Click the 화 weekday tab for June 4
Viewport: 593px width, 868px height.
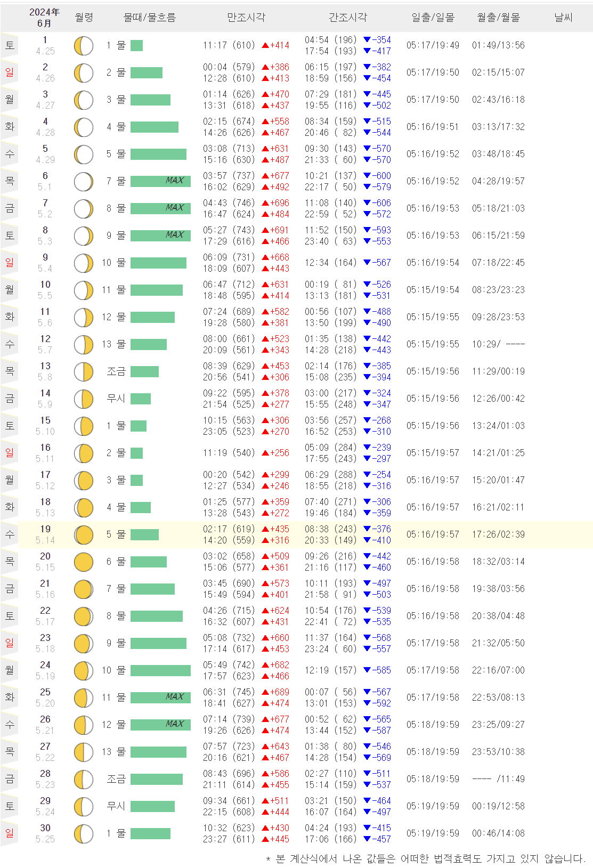point(10,127)
